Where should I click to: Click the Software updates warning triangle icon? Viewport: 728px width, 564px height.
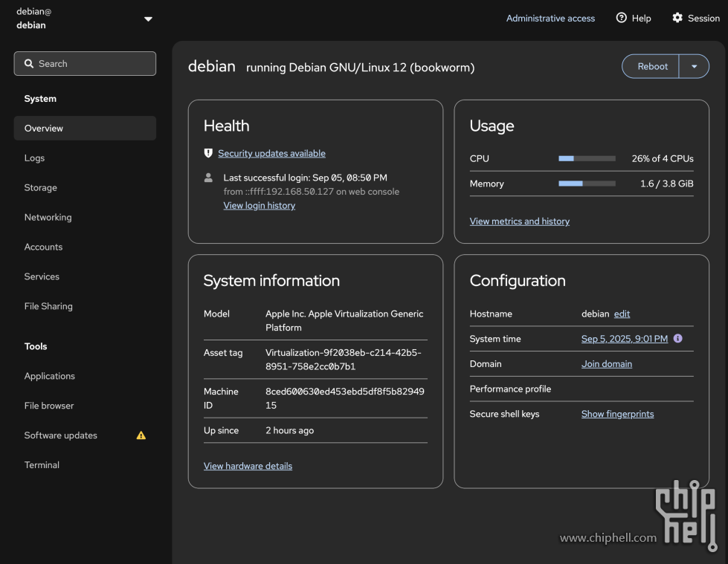tap(141, 435)
